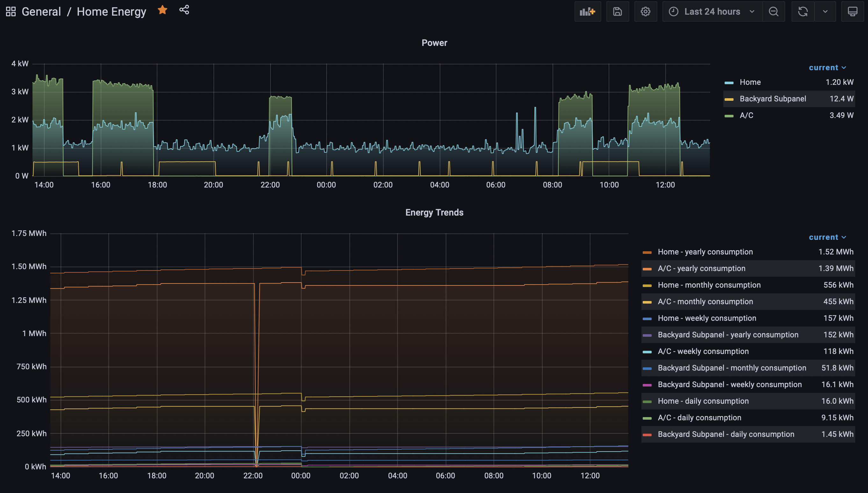Sort Energy Trends legend by current column

[827, 237]
